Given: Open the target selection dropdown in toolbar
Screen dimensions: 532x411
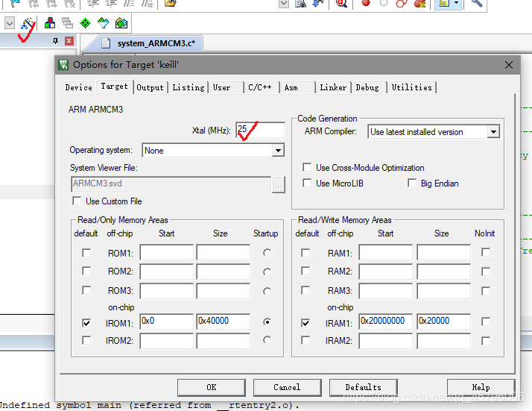Looking at the screenshot, I should (x=10, y=23).
